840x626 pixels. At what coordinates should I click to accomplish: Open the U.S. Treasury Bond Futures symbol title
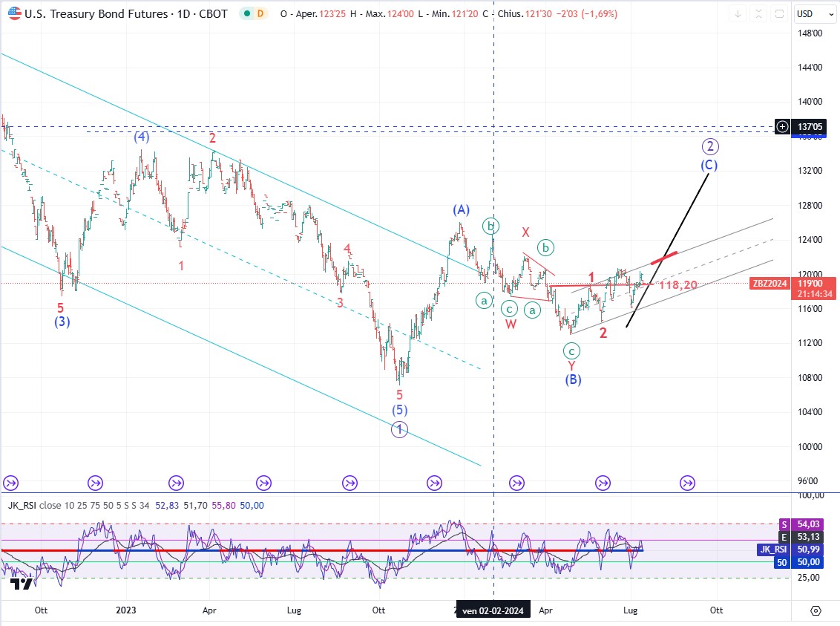pyautogui.click(x=126, y=14)
